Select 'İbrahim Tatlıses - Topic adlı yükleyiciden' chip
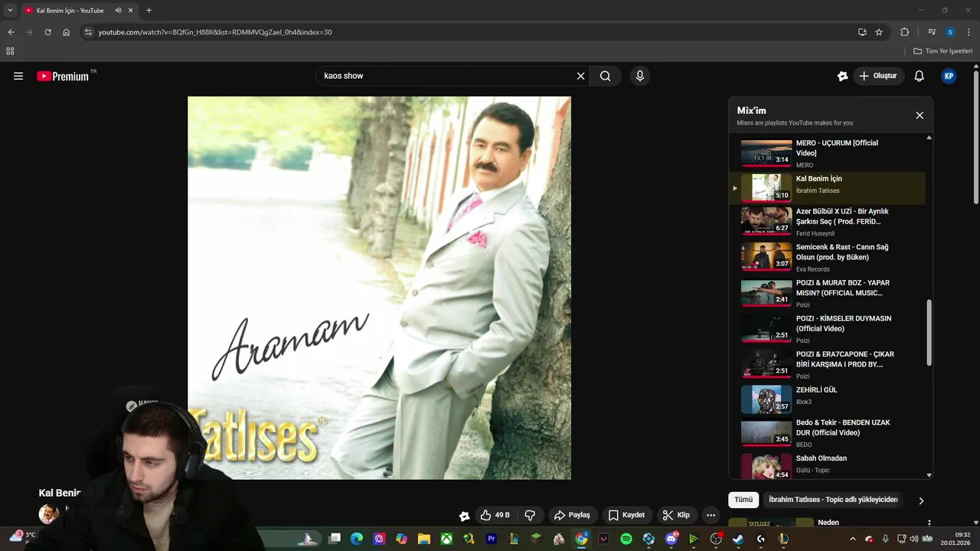This screenshot has width=980, height=551. tap(833, 500)
